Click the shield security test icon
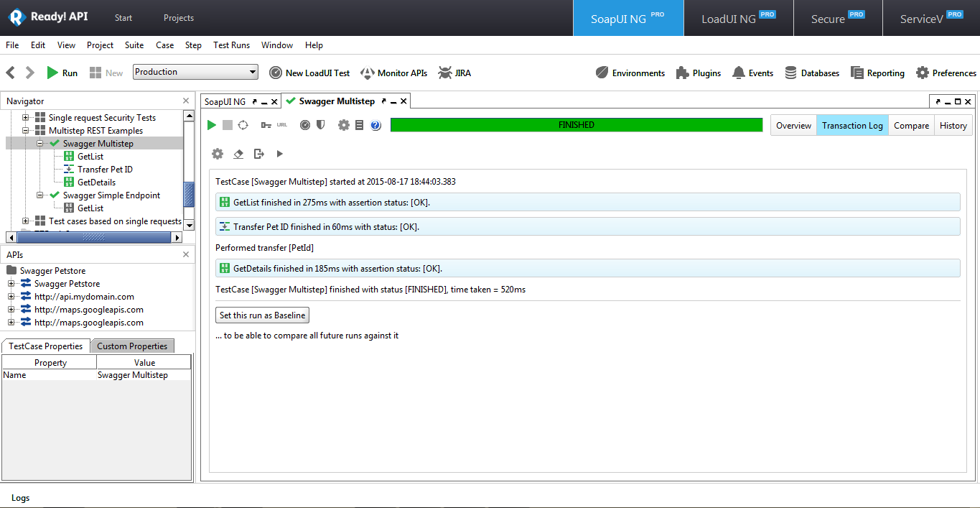 point(321,125)
